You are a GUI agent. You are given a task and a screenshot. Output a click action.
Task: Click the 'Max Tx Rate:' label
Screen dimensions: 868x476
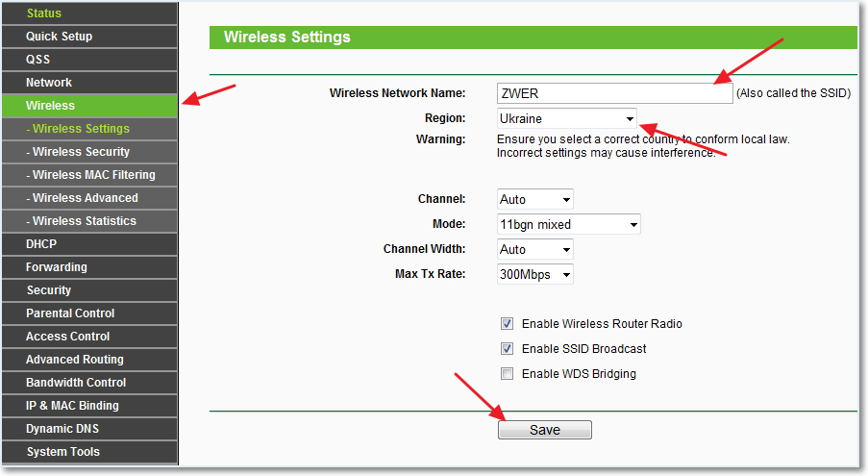[430, 273]
